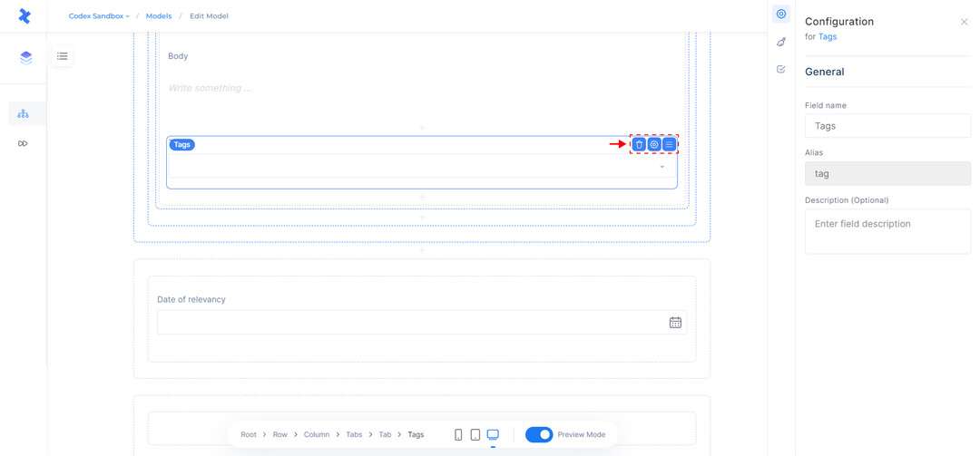Click the Field name input
The height and width of the screenshot is (456, 980).
(x=887, y=125)
